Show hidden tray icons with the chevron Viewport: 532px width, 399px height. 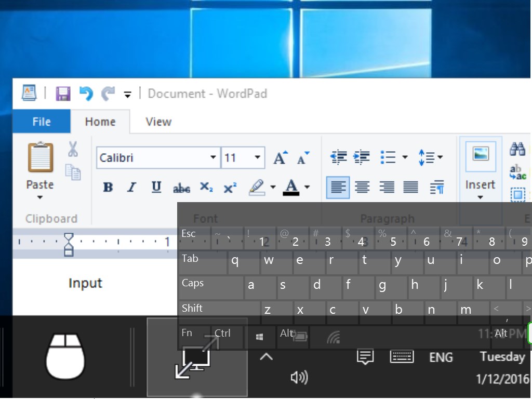(267, 356)
